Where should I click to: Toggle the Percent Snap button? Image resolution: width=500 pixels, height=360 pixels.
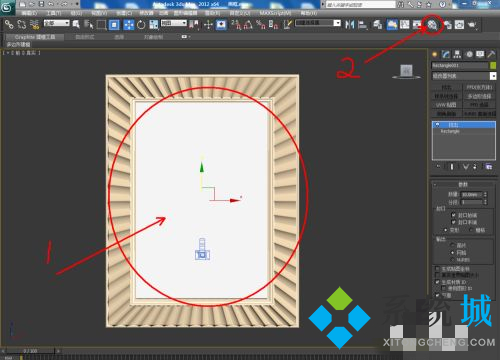[x=261, y=25]
